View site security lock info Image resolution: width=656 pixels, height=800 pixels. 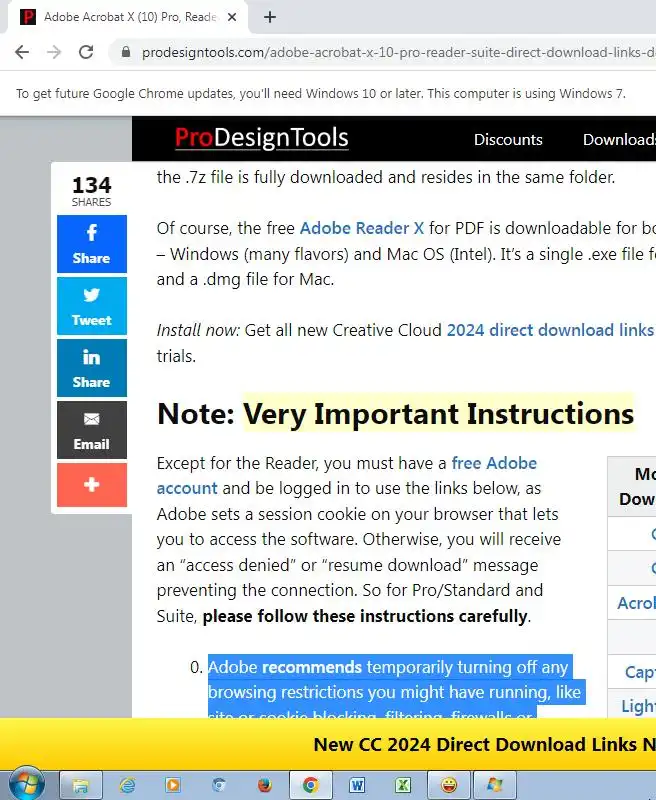coord(125,52)
